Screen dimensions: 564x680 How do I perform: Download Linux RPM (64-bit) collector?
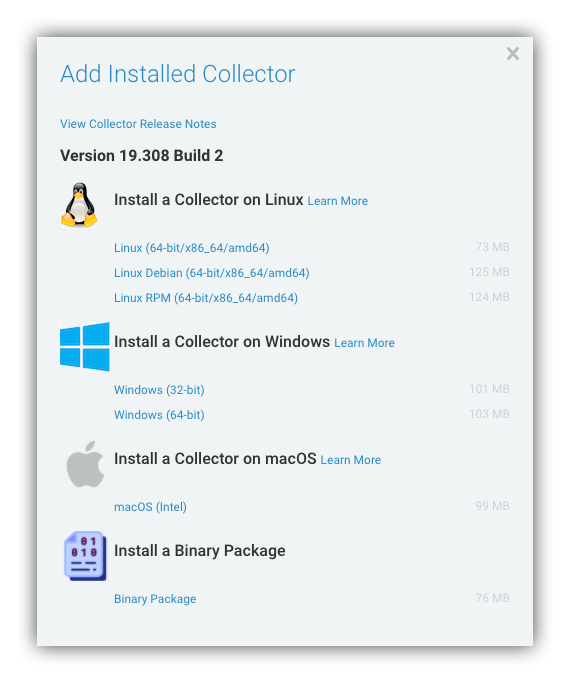(206, 298)
